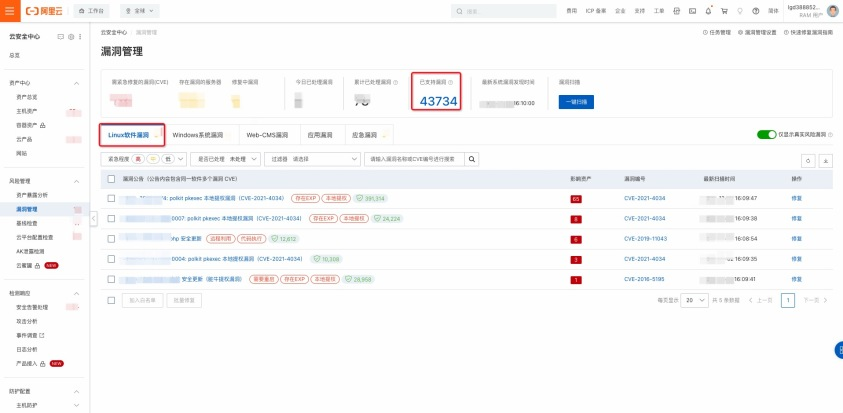Click shield badge 28,958 in last row
This screenshot has width=843, height=413.
pos(359,280)
